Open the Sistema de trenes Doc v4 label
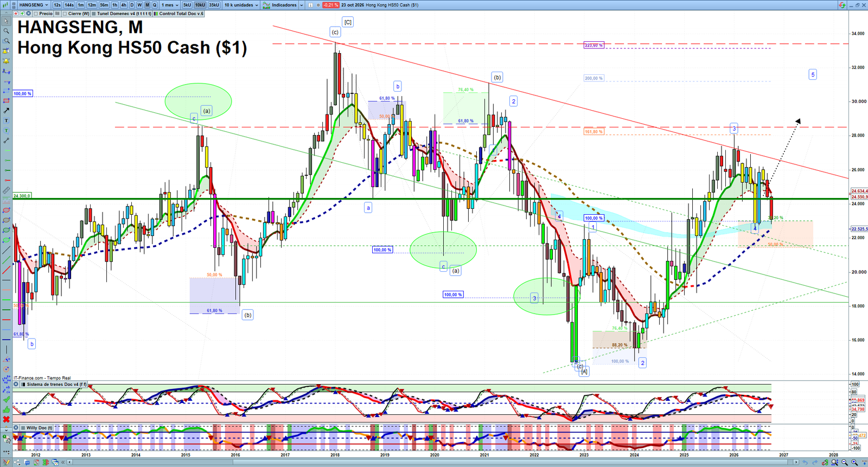868x467 pixels. point(56,384)
